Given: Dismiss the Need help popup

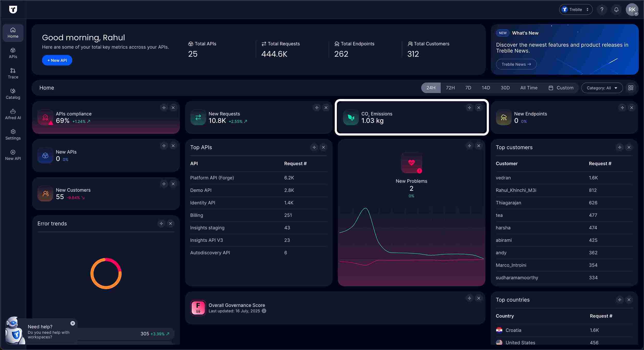Looking at the screenshot, I should click(73, 323).
